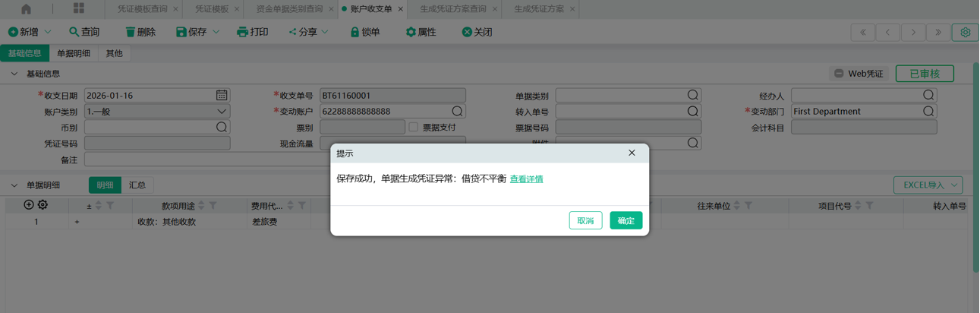Switch to the 单据明细 tab
This screenshot has width=980, height=313.
click(74, 53)
